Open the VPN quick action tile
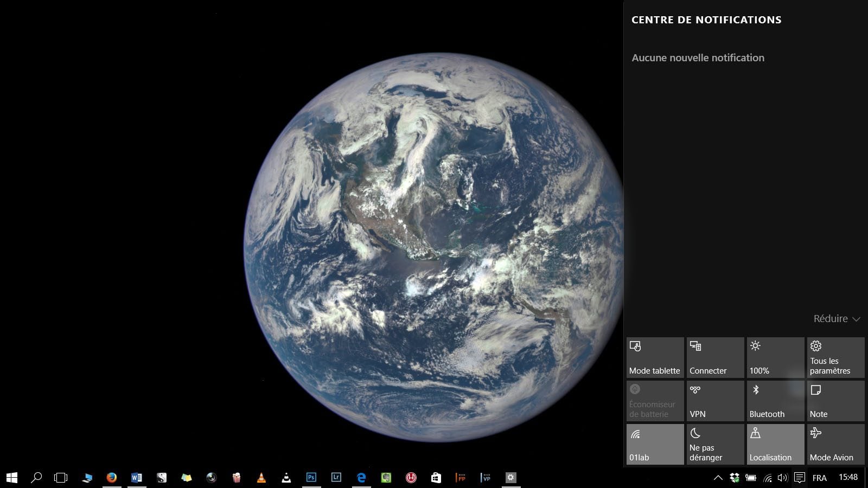This screenshot has width=868, height=488. pyautogui.click(x=715, y=401)
